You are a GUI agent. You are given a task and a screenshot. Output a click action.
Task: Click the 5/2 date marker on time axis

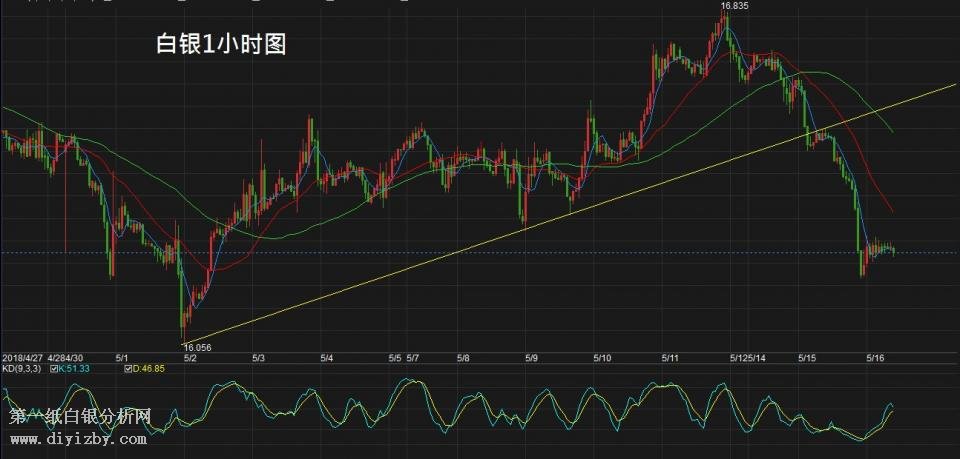190,357
